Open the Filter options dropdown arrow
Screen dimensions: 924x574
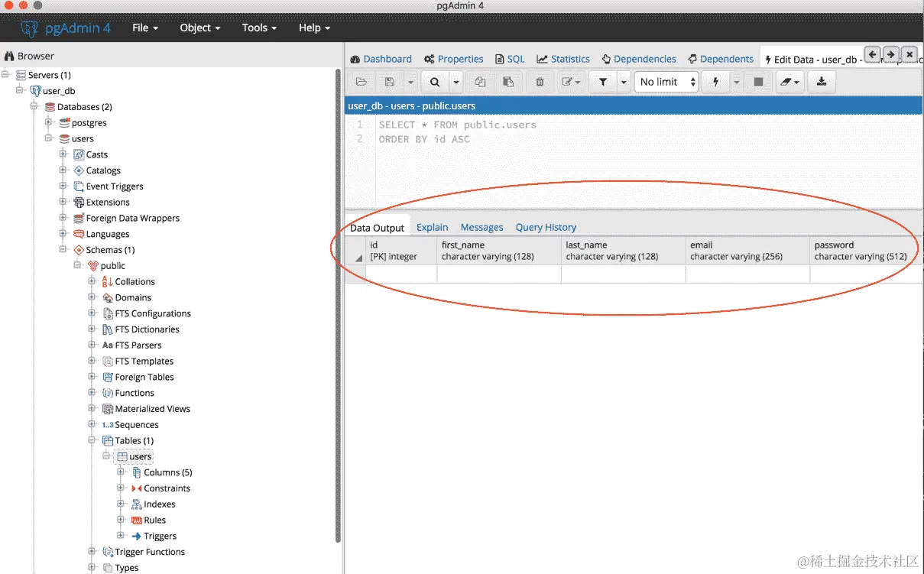624,82
